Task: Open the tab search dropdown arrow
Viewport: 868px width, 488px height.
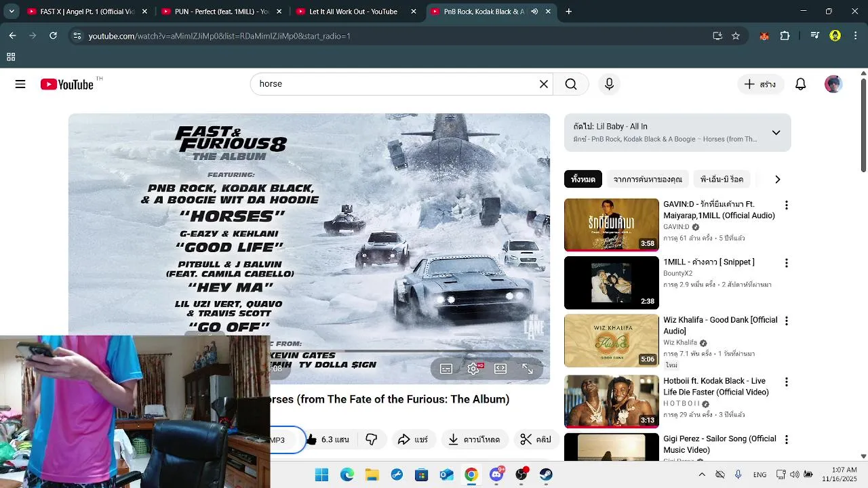Action: (12, 12)
